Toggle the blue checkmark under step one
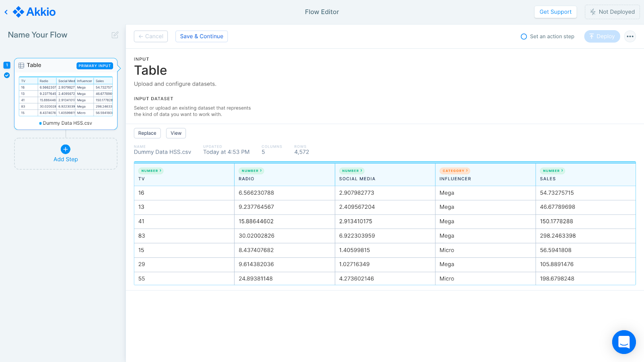The width and height of the screenshot is (644, 362). coord(6,75)
